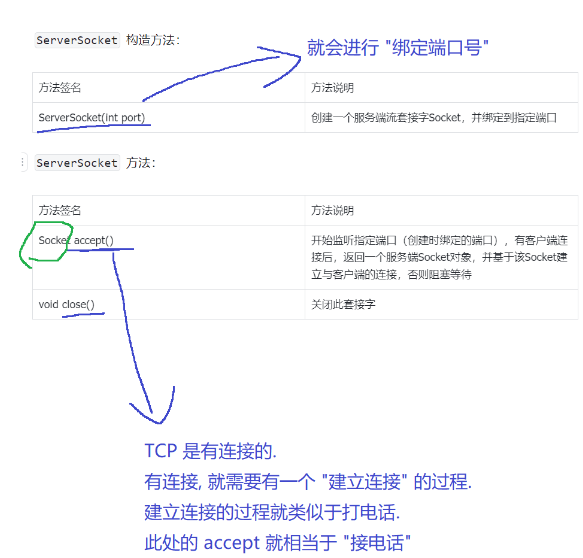The height and width of the screenshot is (558, 583).
Task: Click the line 立与客户端的连接，否则阻塞等待
Action: coord(392,275)
